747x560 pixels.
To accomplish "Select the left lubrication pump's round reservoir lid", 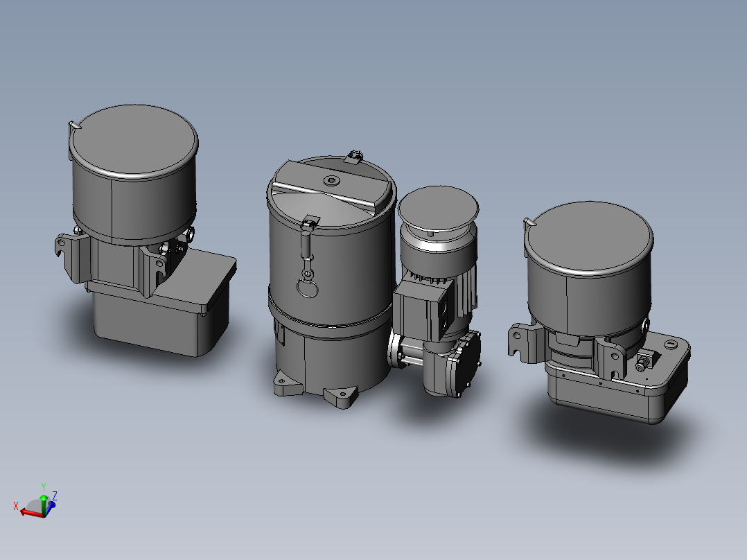I will 134,141.
